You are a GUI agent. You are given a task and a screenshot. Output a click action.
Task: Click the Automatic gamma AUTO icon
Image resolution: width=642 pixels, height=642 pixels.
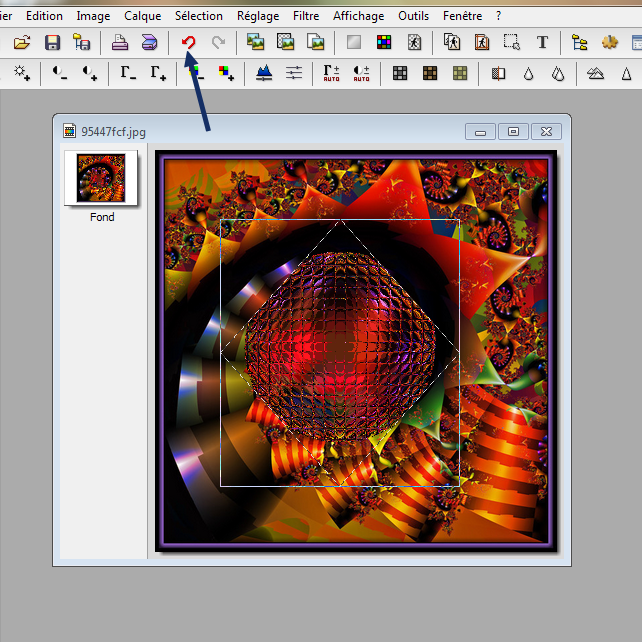tap(331, 73)
